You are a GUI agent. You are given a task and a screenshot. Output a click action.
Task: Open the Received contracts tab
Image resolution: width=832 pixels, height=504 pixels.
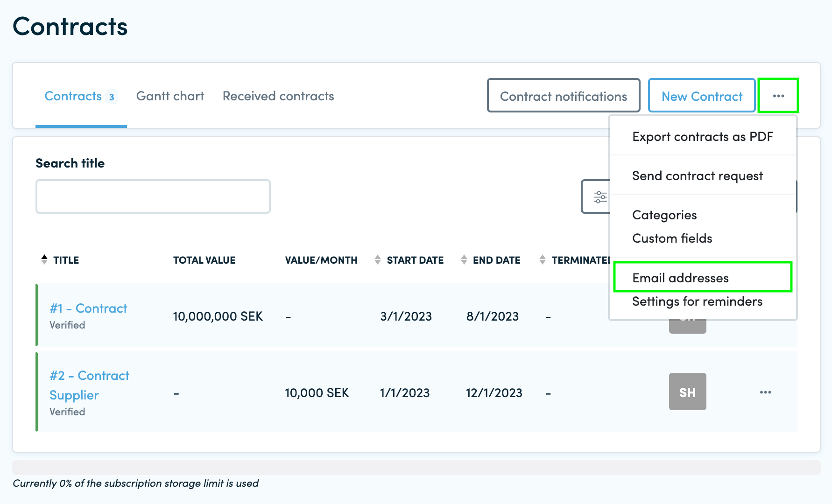[x=278, y=96]
